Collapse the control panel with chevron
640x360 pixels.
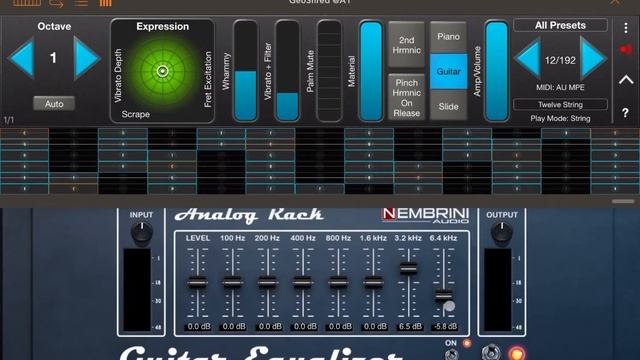click(x=626, y=80)
